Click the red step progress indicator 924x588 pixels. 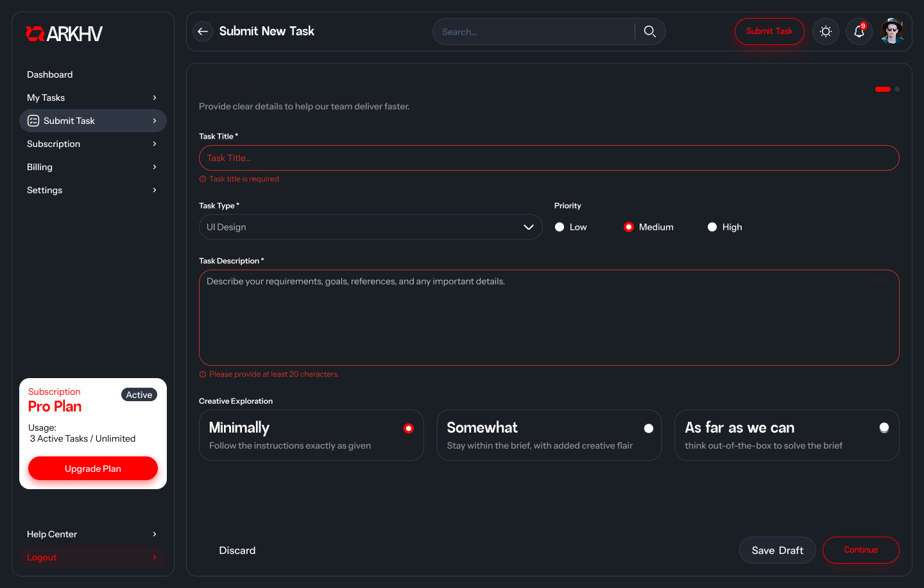click(882, 89)
